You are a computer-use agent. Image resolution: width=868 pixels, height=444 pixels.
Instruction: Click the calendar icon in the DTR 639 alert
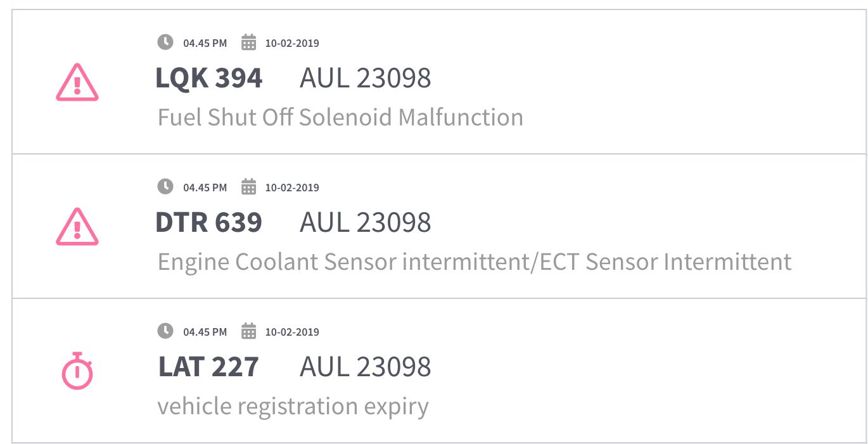tap(249, 187)
